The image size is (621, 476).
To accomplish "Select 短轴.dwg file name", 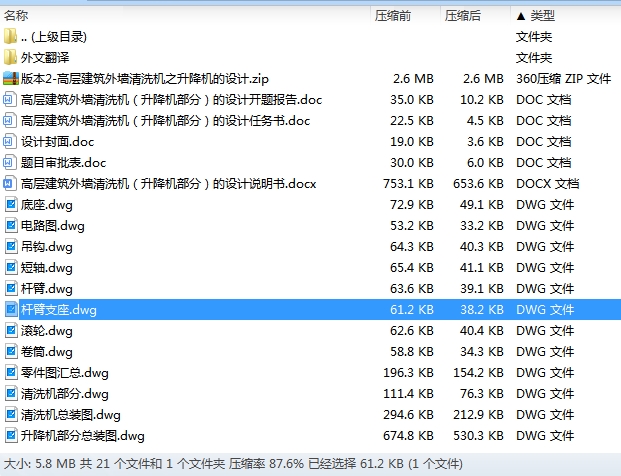I will click(x=47, y=267).
